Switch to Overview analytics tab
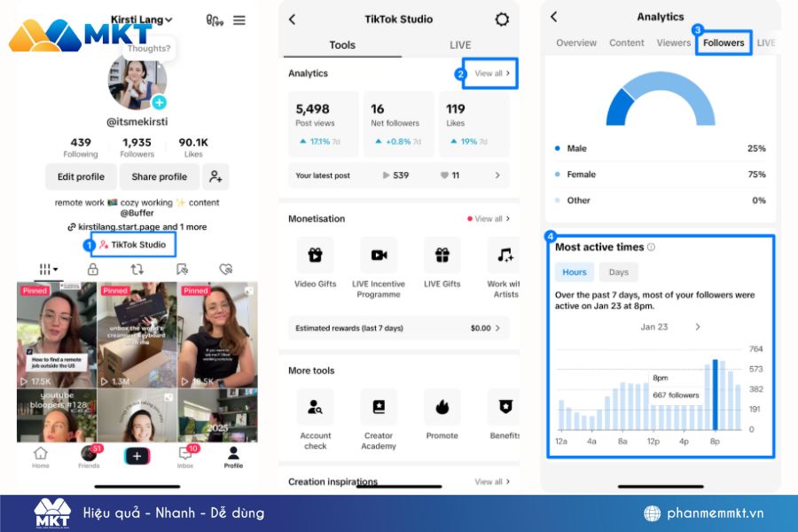Screen dimensions: 798x532 [576, 43]
